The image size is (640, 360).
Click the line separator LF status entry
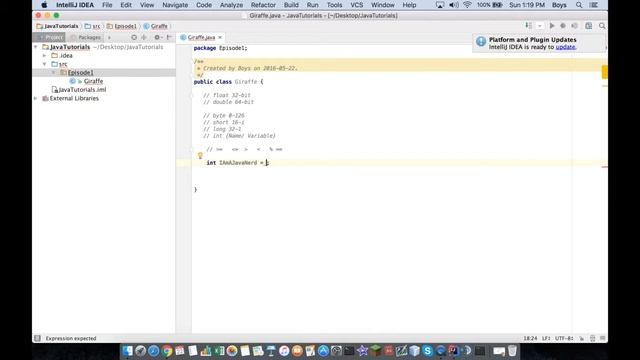coord(546,338)
